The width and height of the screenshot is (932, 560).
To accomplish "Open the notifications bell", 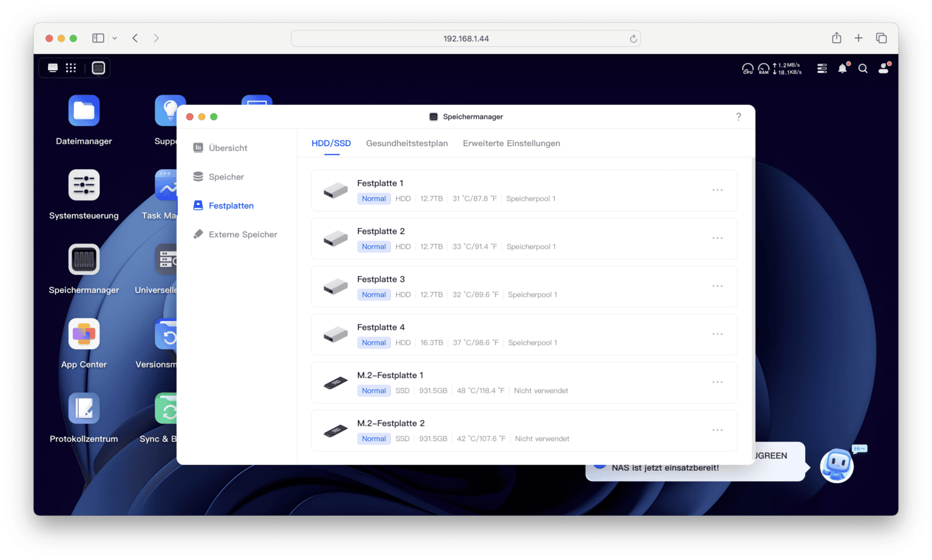I will 843,68.
